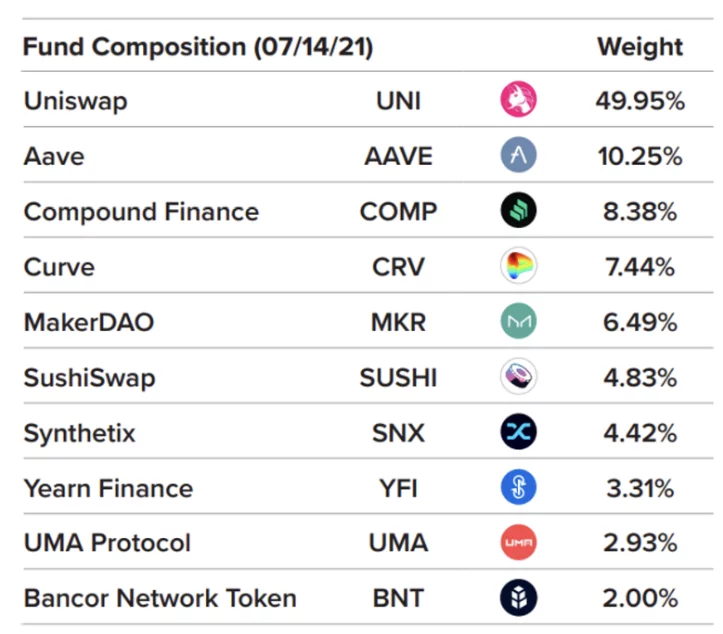Viewport: 723px width, 634px height.
Task: Click the dark Synthetix logo icon
Action: (518, 432)
